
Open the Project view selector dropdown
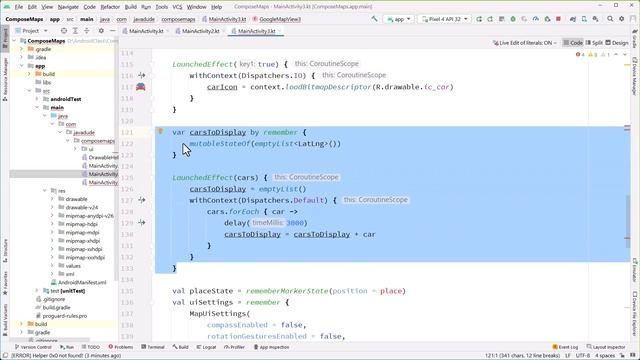point(31,31)
